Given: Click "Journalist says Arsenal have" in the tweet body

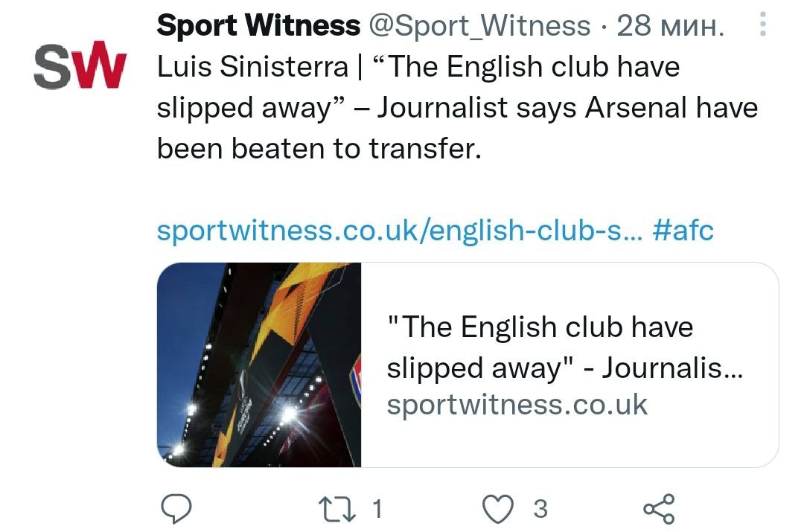Looking at the screenshot, I should (567, 108).
